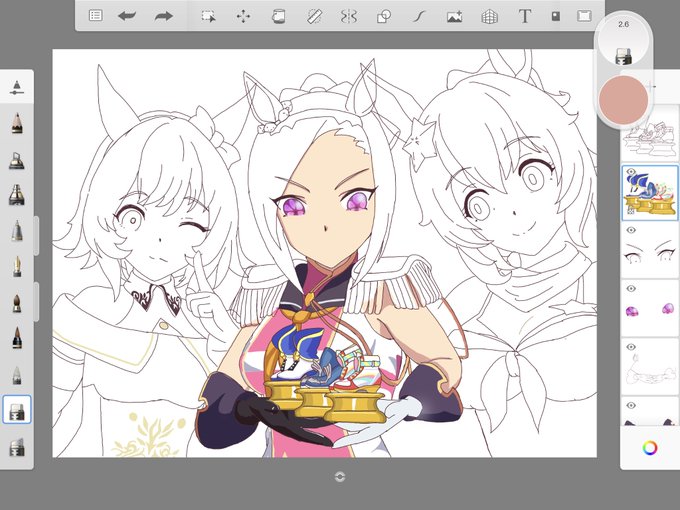This screenshot has width=680, height=510.
Task: Hide the purple eyes layer
Action: tap(631, 288)
